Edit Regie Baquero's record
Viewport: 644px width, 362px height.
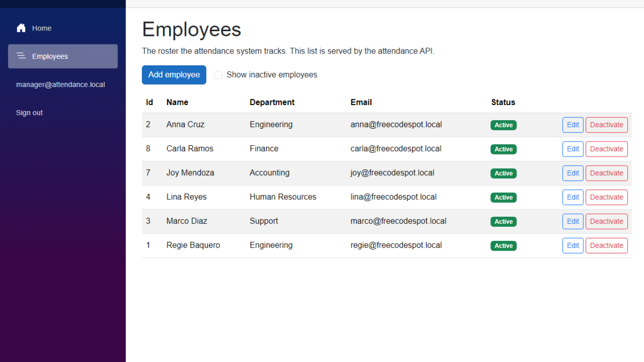573,246
